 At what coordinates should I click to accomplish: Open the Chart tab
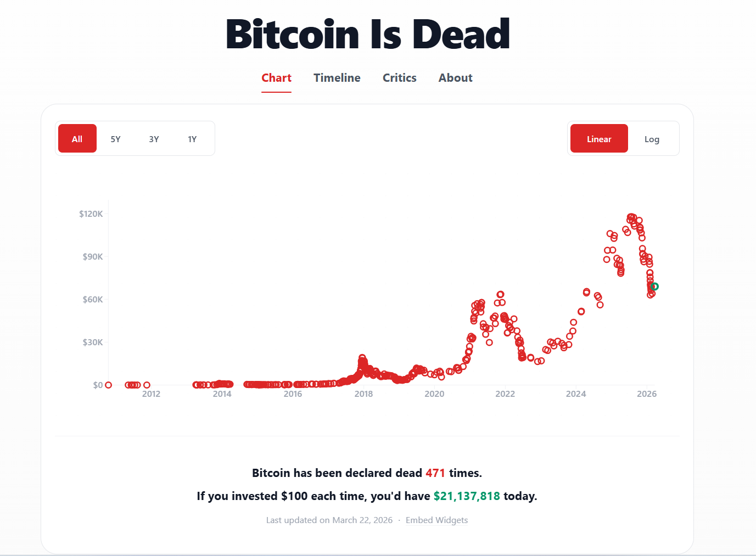(x=276, y=78)
